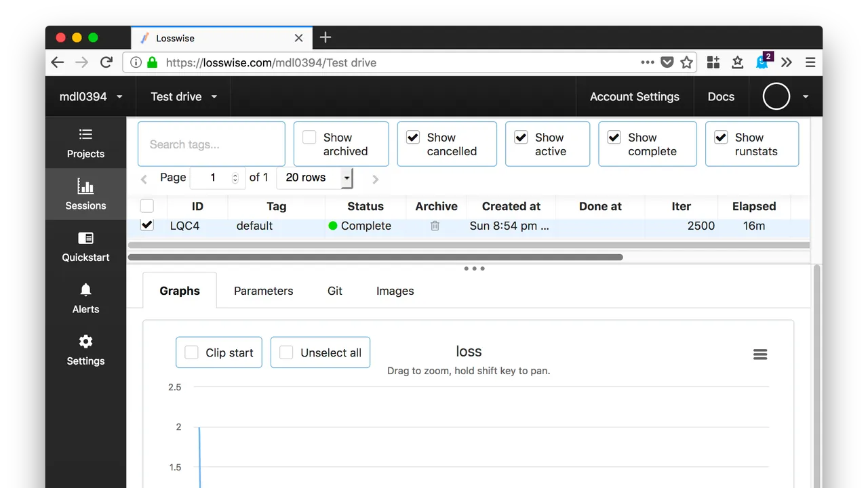Sort sessions by Status column header

(366, 206)
